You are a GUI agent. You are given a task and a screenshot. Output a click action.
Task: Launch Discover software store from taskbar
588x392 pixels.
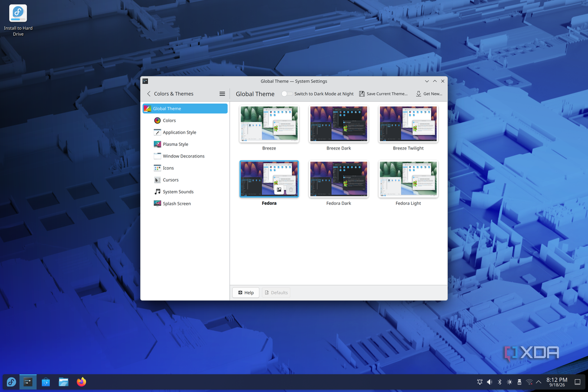tap(46, 382)
